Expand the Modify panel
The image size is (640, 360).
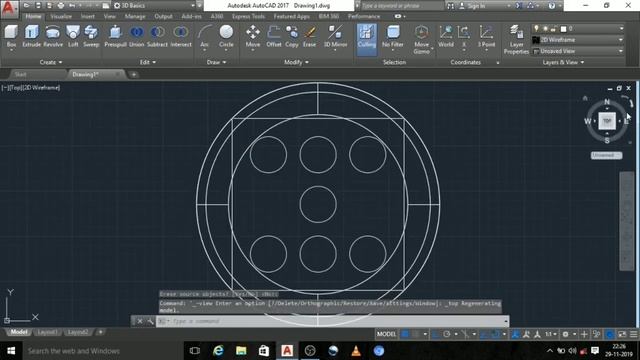(x=296, y=62)
